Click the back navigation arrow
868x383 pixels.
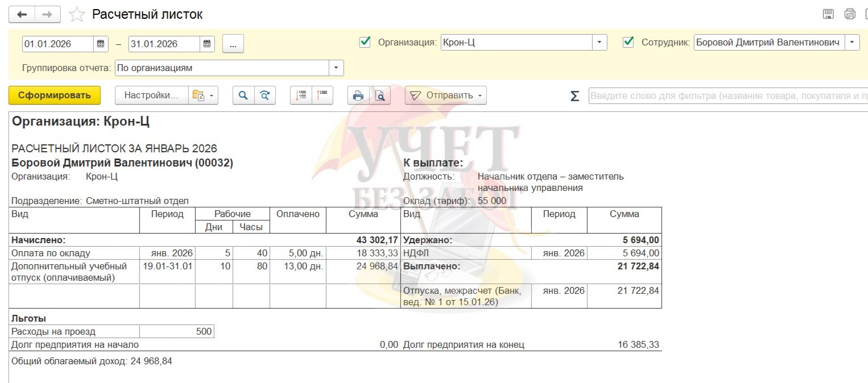22,14
